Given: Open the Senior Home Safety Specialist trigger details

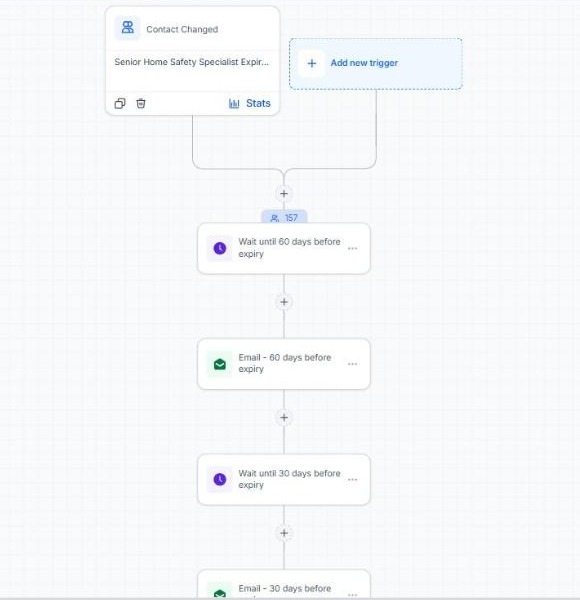Looking at the screenshot, I should coord(192,62).
